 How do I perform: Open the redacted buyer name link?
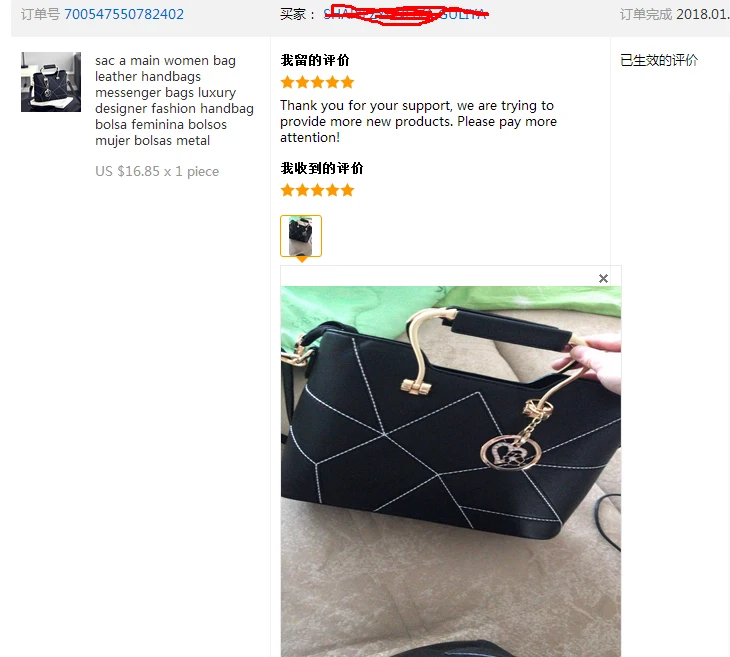(x=406, y=14)
